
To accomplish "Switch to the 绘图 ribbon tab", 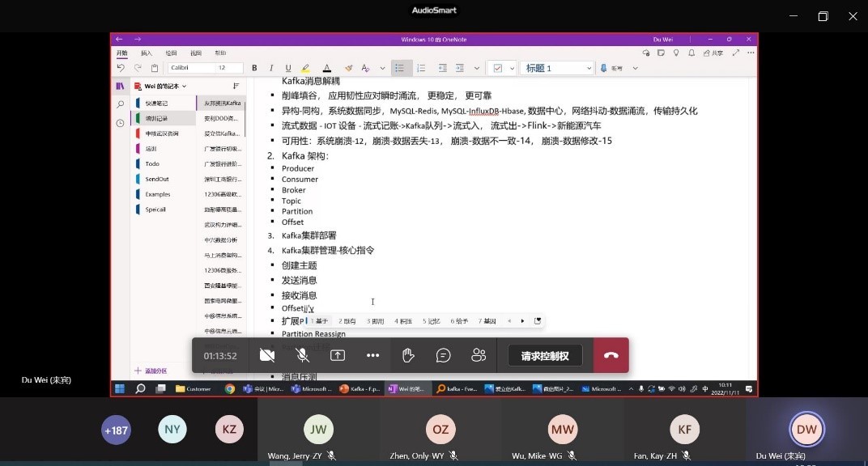I will [171, 53].
